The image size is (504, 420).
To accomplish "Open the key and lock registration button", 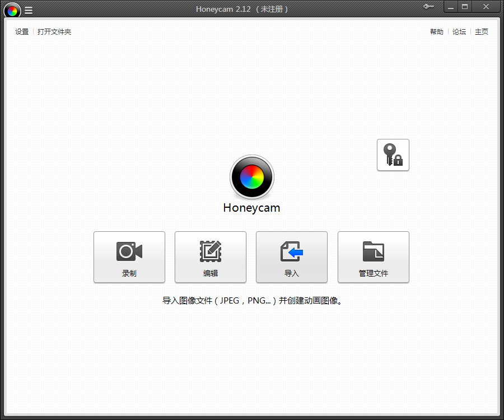I will [x=393, y=155].
